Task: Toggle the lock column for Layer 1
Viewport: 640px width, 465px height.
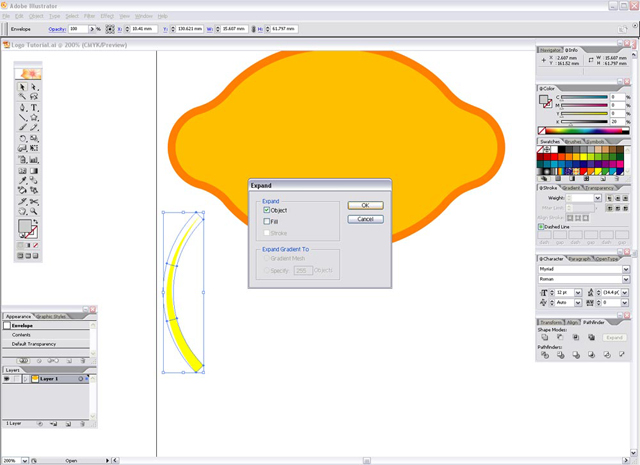Action: pos(16,379)
